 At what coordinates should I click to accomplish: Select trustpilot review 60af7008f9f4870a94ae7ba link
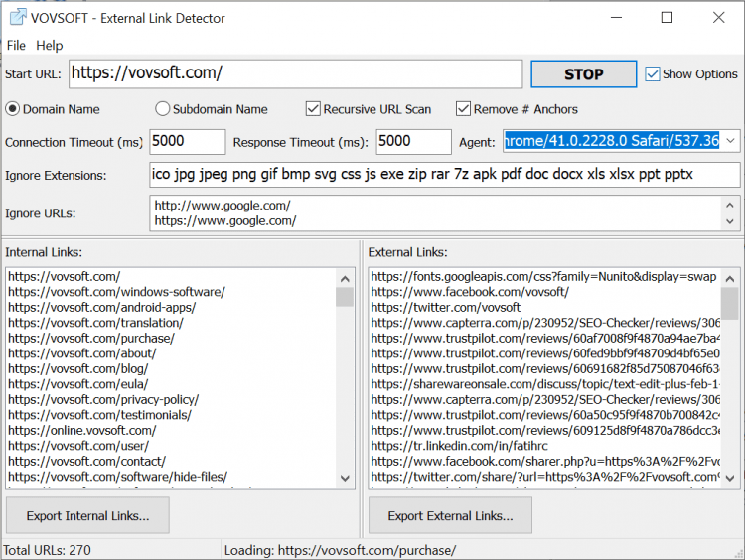coord(545,339)
